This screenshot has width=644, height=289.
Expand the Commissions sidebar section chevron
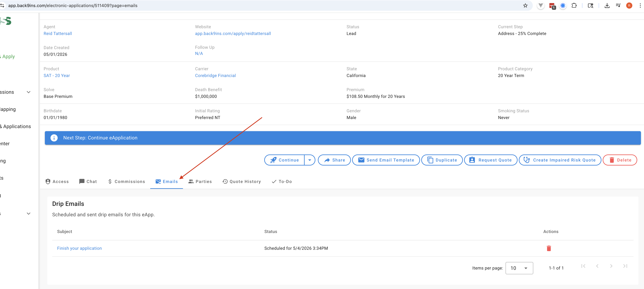point(29,92)
